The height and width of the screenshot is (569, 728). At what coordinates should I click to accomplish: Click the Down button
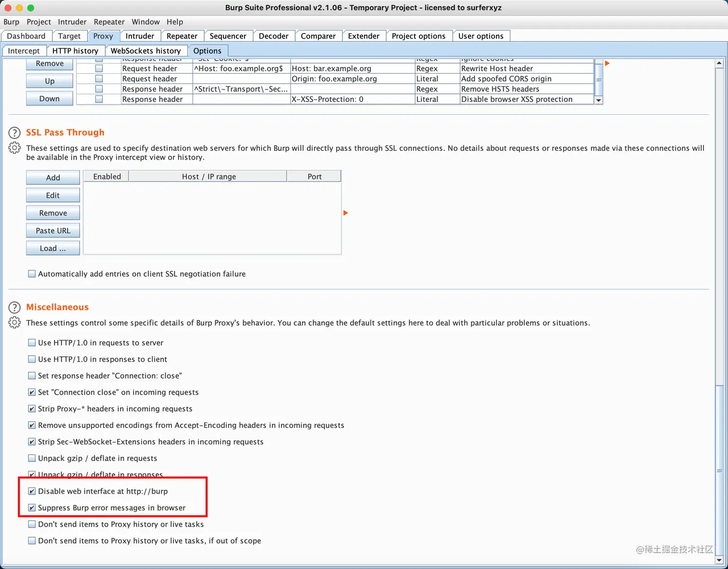50,98
